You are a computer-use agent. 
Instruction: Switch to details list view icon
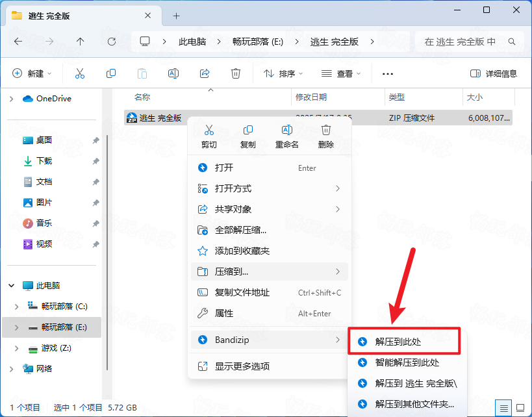[x=504, y=407]
